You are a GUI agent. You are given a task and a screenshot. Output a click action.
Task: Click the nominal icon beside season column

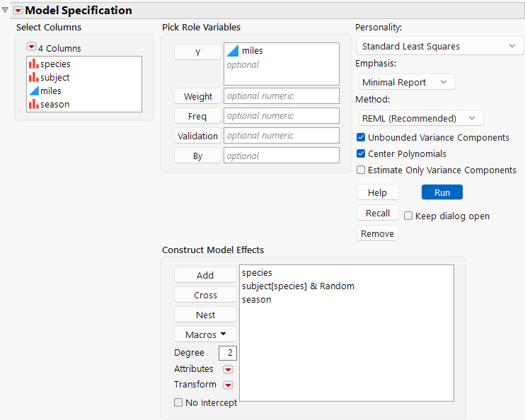(33, 105)
